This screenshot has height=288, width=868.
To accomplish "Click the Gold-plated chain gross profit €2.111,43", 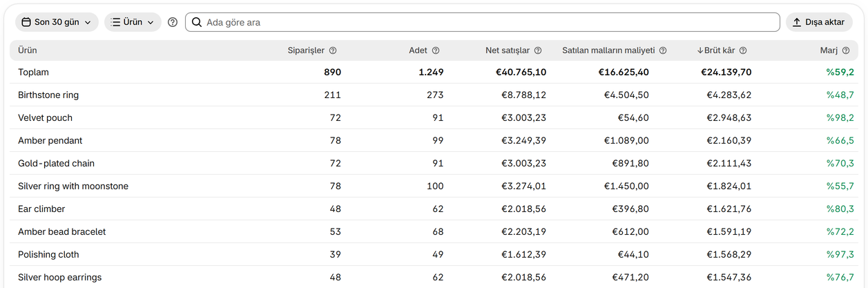I will (x=729, y=163).
